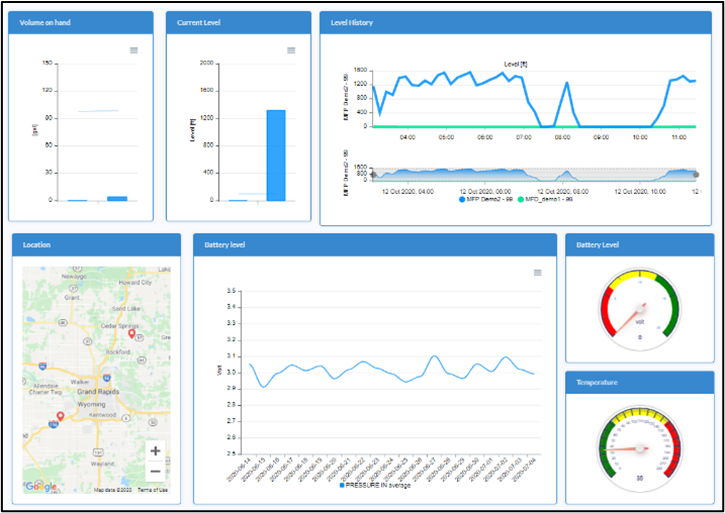This screenshot has height=513, width=725.
Task: Zoom out on the Location map
Action: click(155, 471)
